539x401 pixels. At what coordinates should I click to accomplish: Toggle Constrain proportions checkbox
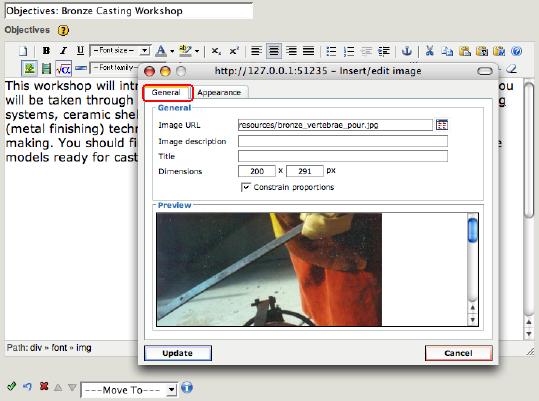coord(245,187)
